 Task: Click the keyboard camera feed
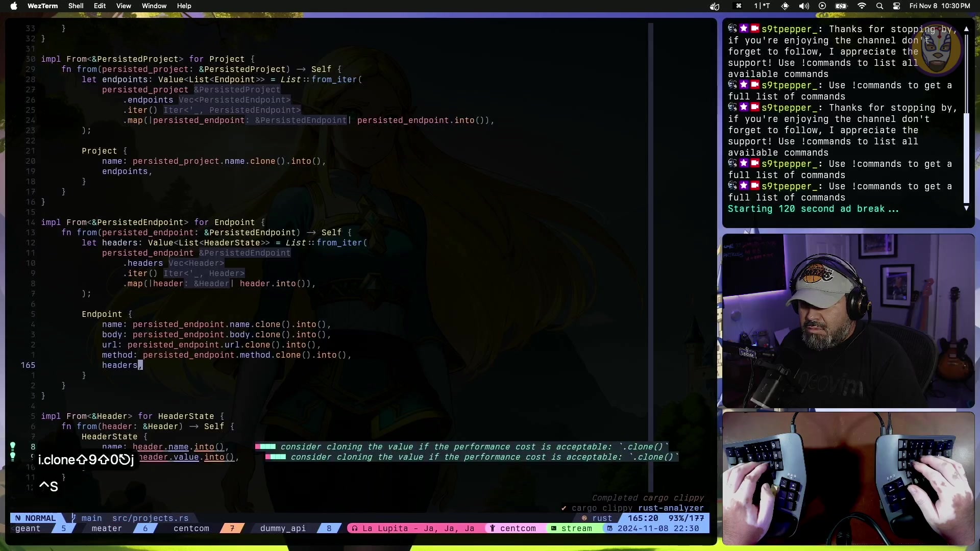[x=848, y=479]
